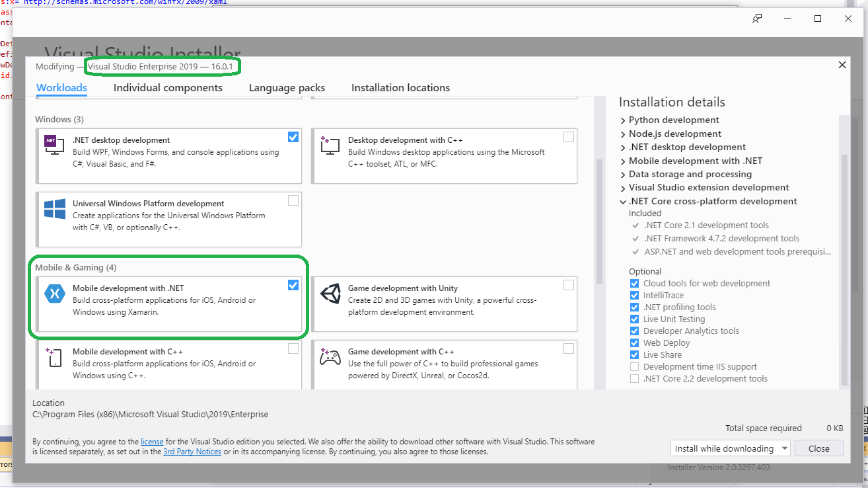Click the Mobile & Gaming (4) section heading
Image resolution: width=868 pixels, height=488 pixels.
75,268
